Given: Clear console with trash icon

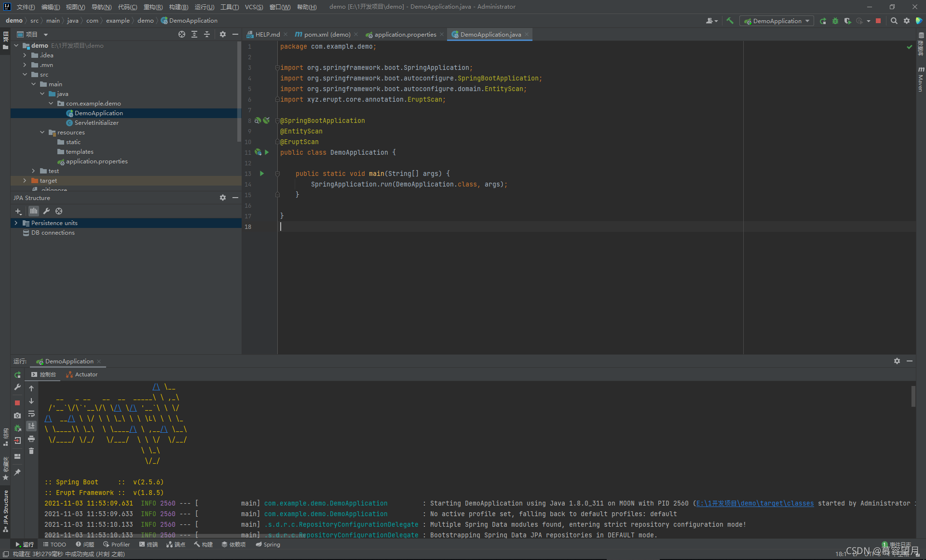Looking at the screenshot, I should [x=31, y=451].
